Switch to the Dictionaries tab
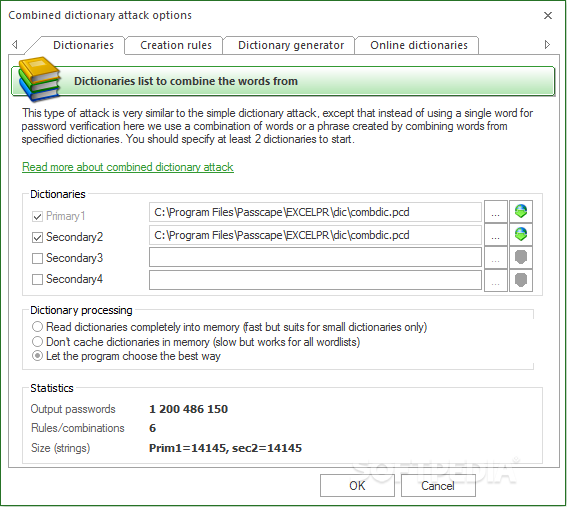Viewport: 567px width, 507px height. pos(83,45)
